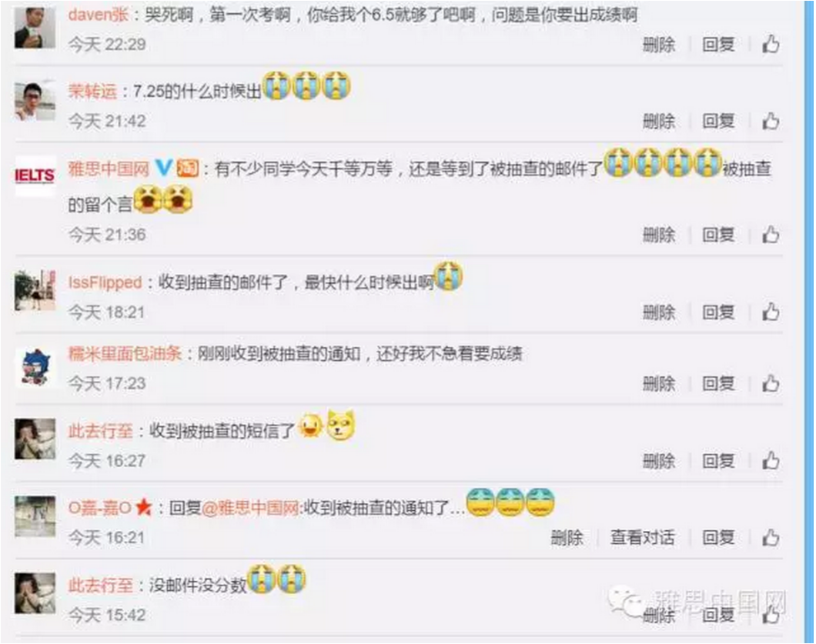Delete 糯米里面包油条's 17:23 comment
Viewport: 816px width, 644px height.
659,384
